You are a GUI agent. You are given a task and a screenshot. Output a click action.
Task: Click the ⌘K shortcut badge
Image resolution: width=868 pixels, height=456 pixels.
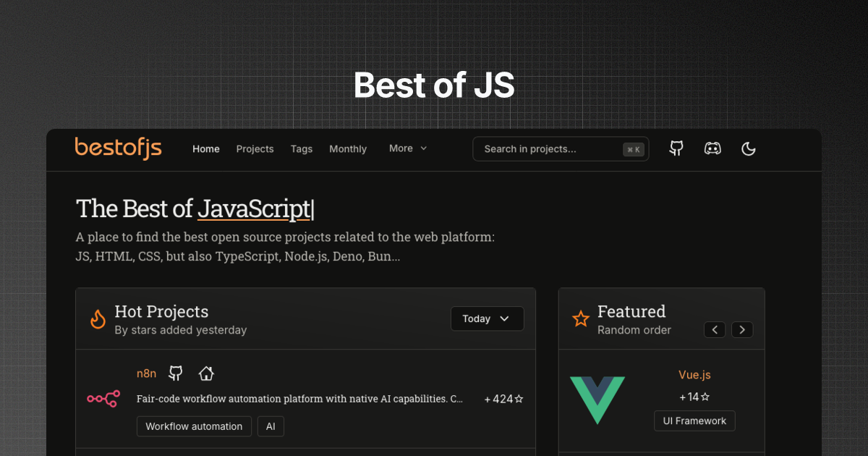[x=634, y=150]
